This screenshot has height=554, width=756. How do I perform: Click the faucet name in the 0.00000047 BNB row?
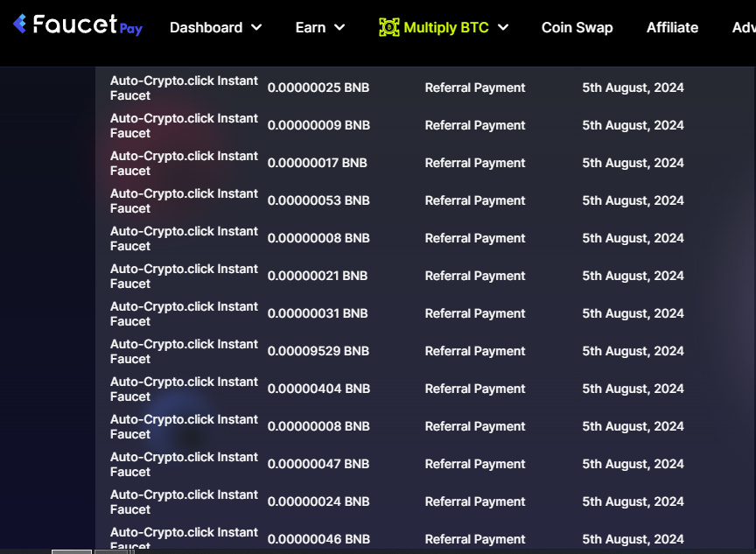(x=184, y=464)
